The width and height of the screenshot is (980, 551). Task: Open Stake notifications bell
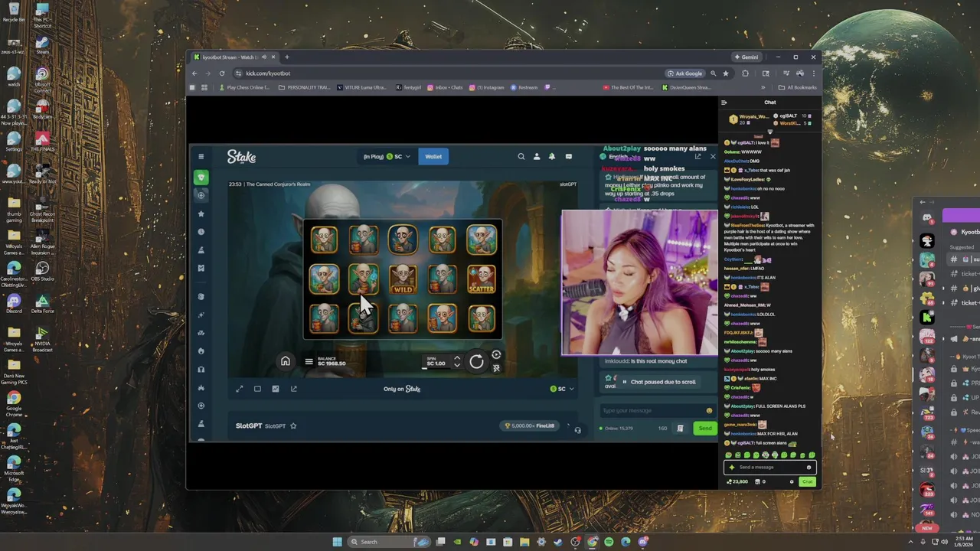point(552,156)
